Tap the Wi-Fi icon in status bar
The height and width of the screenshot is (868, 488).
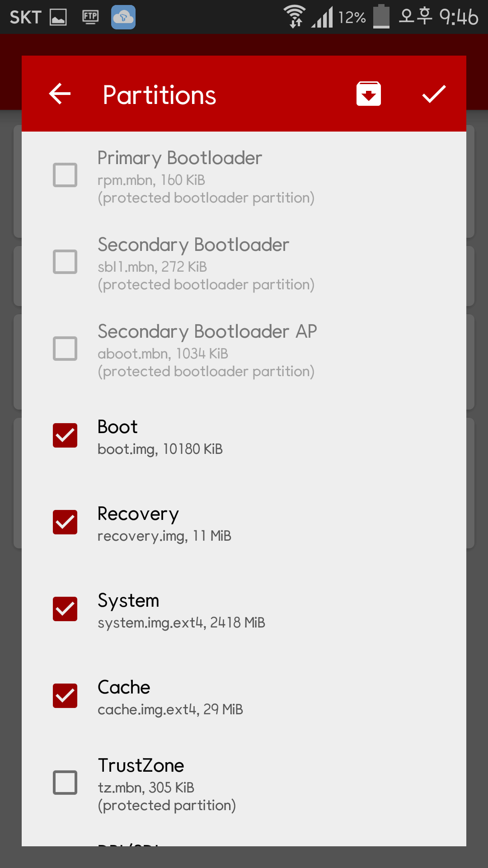coord(295,16)
